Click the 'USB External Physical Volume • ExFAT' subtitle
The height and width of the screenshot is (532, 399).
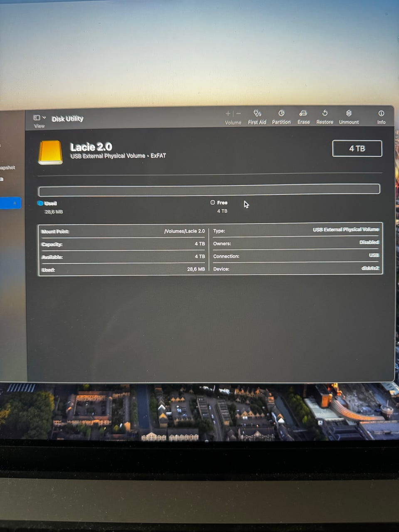(x=118, y=156)
